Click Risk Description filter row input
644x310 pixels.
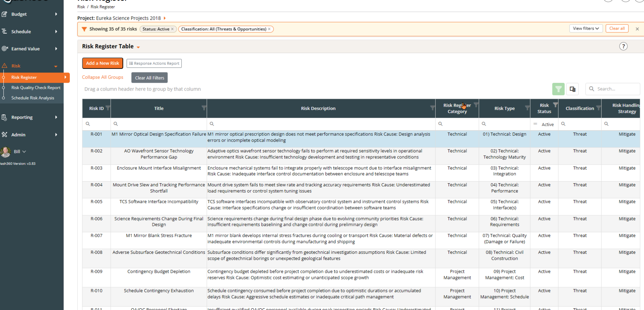321,124
